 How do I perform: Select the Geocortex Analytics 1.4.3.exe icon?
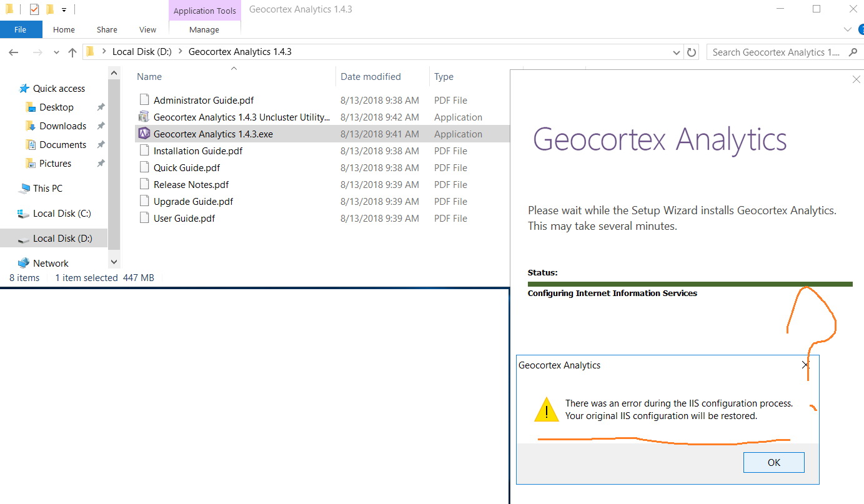click(x=144, y=134)
